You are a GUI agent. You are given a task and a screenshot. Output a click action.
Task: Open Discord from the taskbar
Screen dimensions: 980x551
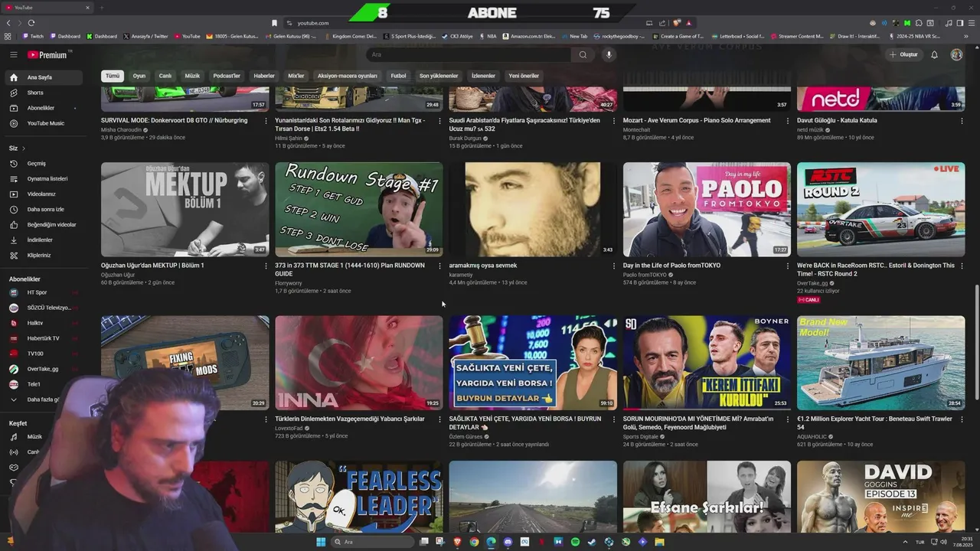pyautogui.click(x=508, y=542)
